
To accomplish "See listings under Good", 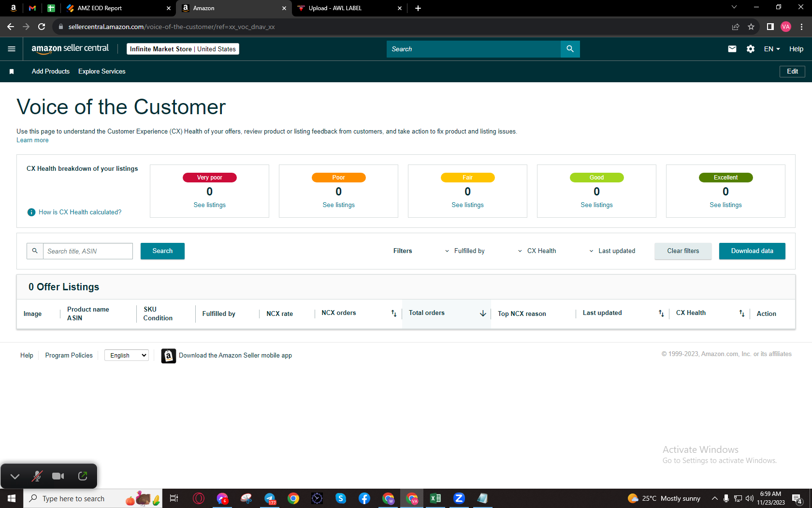I will [x=597, y=205].
